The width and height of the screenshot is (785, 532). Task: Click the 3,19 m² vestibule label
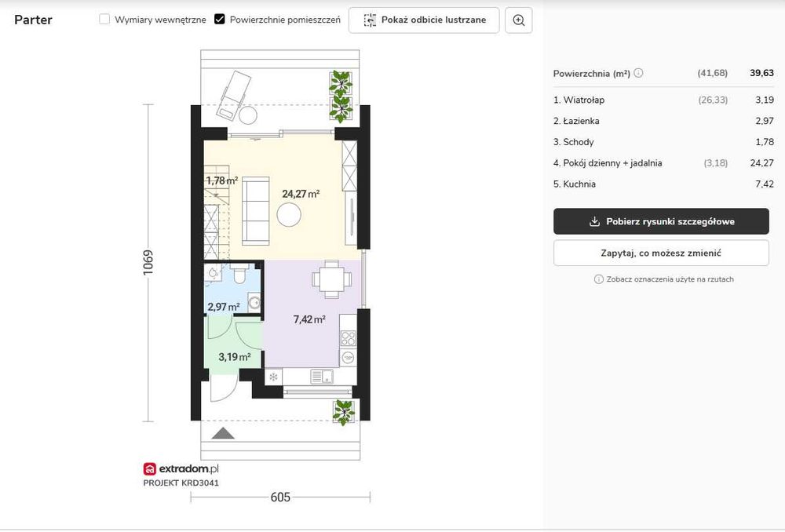tap(234, 357)
